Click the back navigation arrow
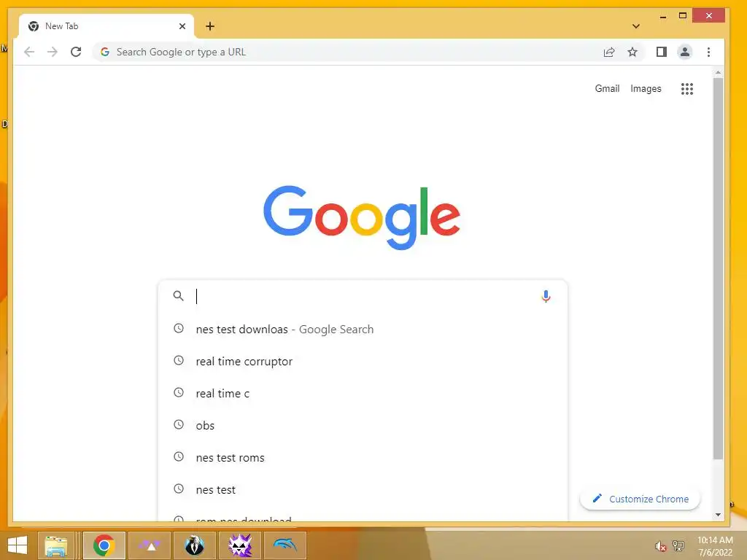Viewport: 747px width, 560px height. click(29, 52)
